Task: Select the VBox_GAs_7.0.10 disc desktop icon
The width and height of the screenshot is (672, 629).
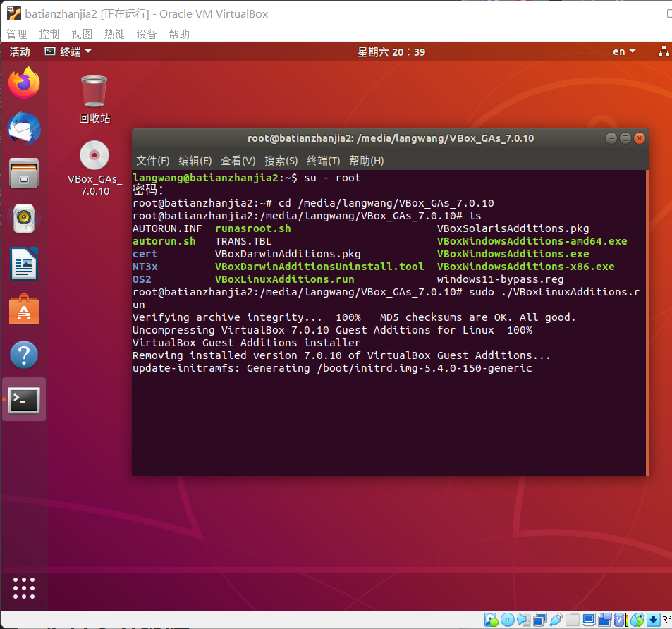Action: click(x=94, y=169)
